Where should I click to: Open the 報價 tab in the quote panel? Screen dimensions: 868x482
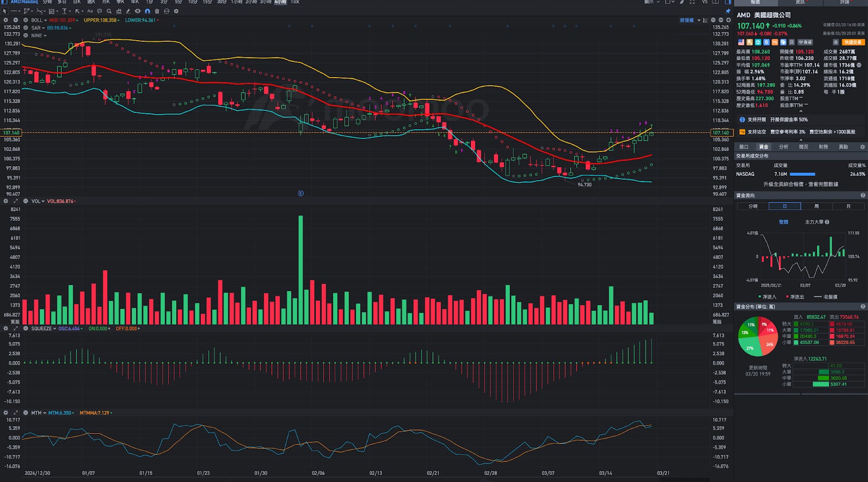pos(756,3)
